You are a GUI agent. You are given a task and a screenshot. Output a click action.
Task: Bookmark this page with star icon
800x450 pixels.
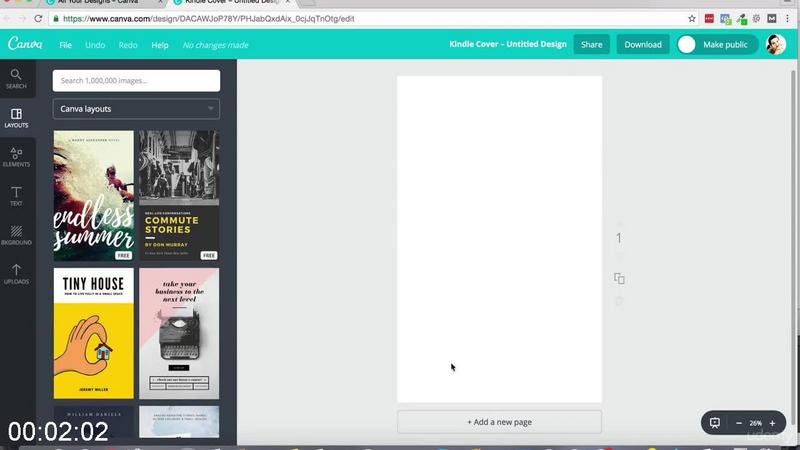691,19
